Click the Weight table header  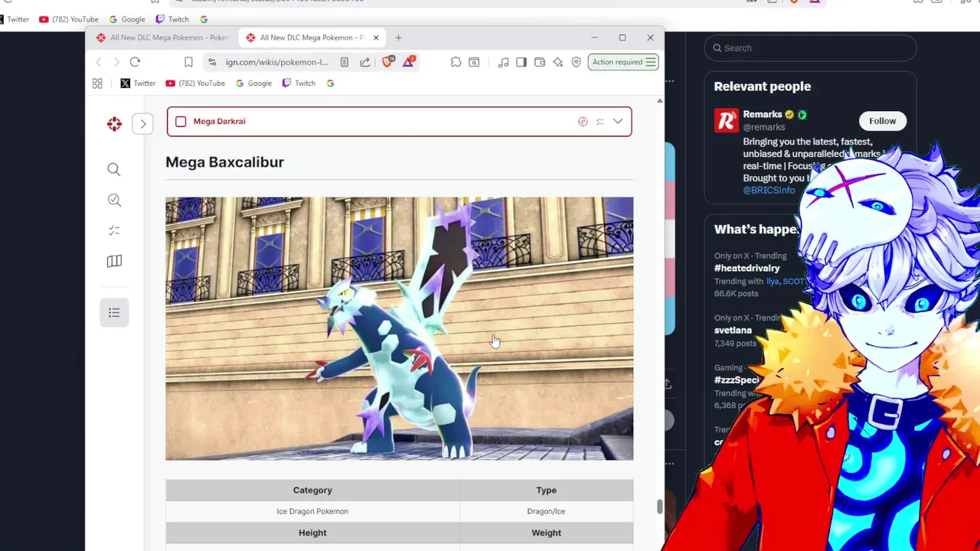(546, 533)
